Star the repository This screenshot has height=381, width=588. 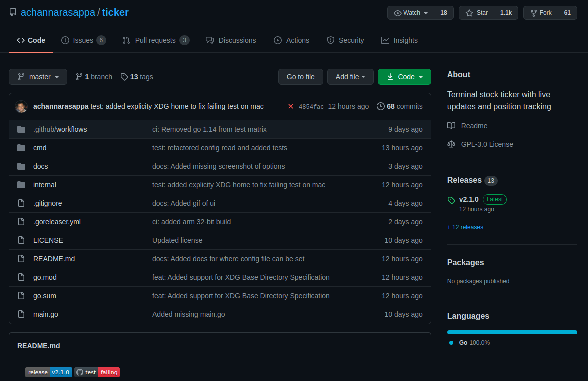coord(476,13)
